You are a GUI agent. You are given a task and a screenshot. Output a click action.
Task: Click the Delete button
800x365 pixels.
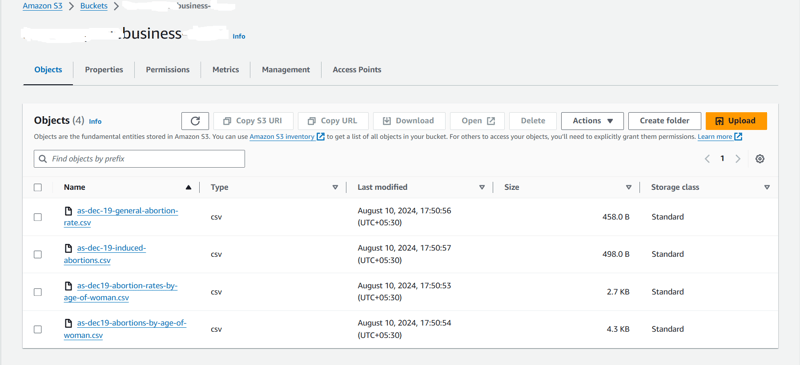point(533,121)
